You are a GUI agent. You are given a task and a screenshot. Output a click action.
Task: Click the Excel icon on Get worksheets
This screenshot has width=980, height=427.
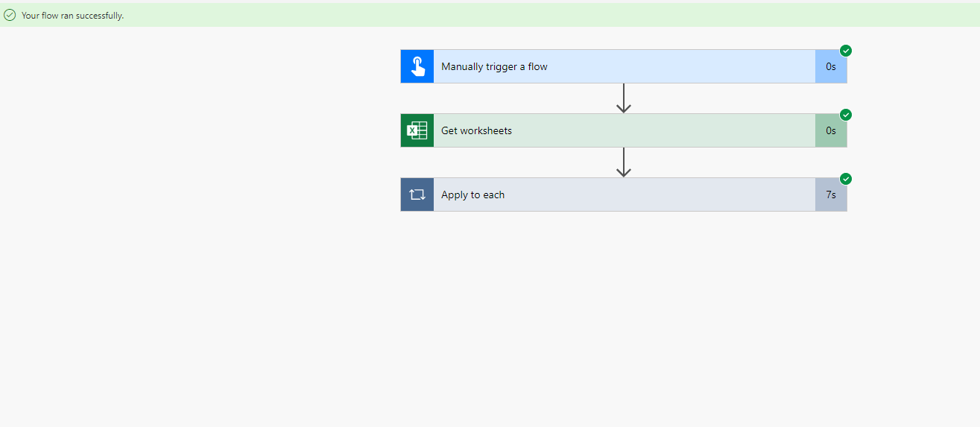(417, 130)
